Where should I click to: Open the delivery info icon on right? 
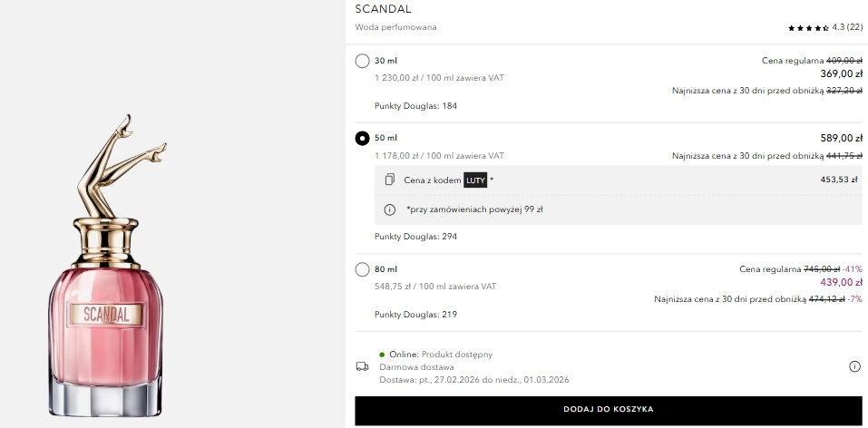(854, 366)
